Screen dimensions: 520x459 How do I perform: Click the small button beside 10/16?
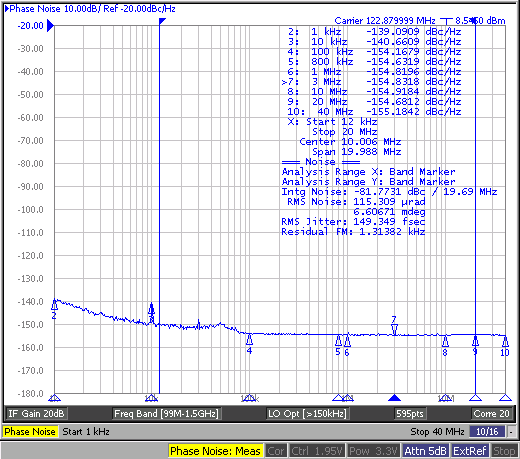[511, 432]
